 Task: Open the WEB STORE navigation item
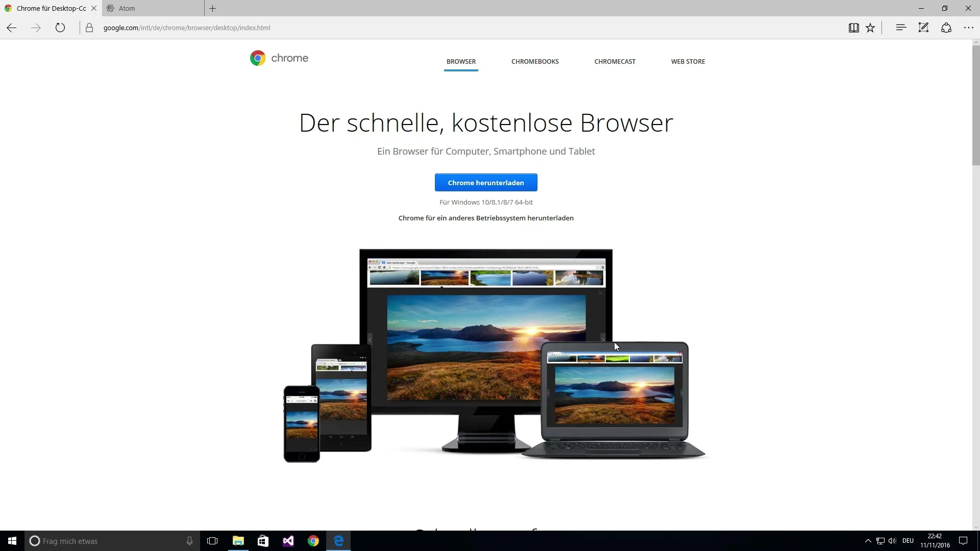tap(688, 61)
